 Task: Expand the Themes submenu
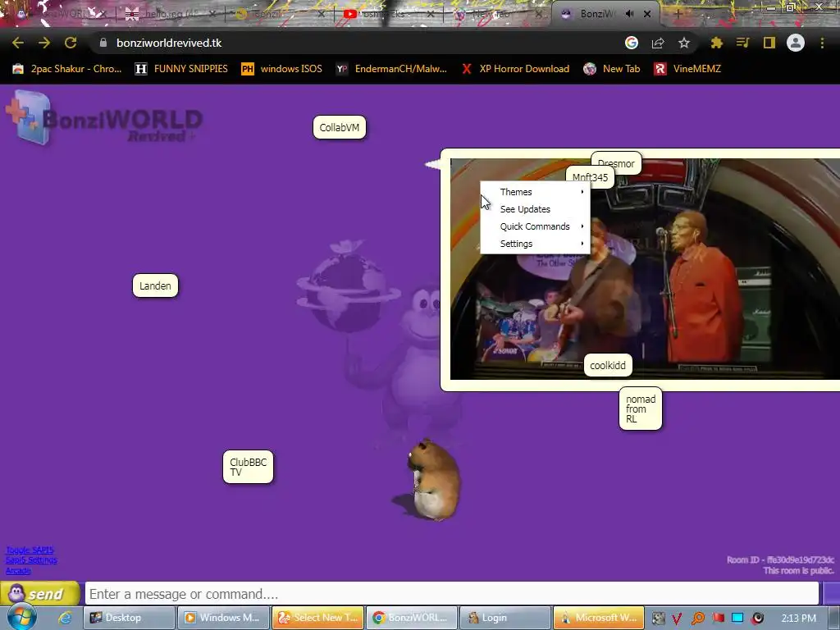coord(535,192)
